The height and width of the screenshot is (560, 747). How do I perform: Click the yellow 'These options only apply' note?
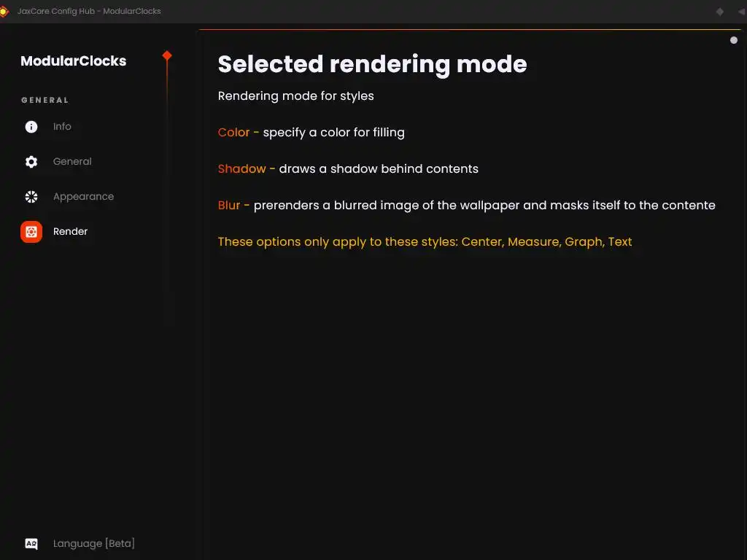click(425, 242)
